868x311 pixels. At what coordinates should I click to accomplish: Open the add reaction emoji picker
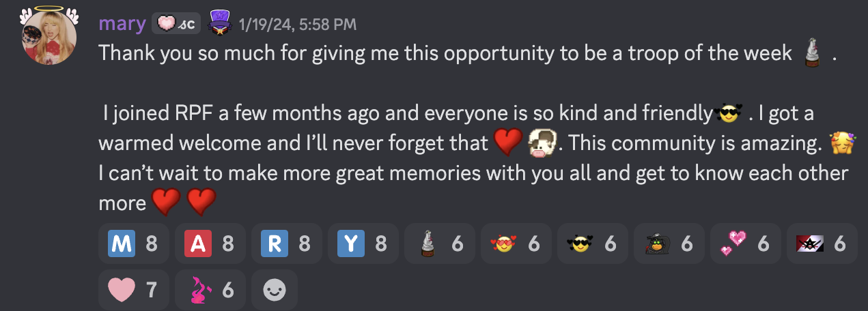click(x=275, y=291)
